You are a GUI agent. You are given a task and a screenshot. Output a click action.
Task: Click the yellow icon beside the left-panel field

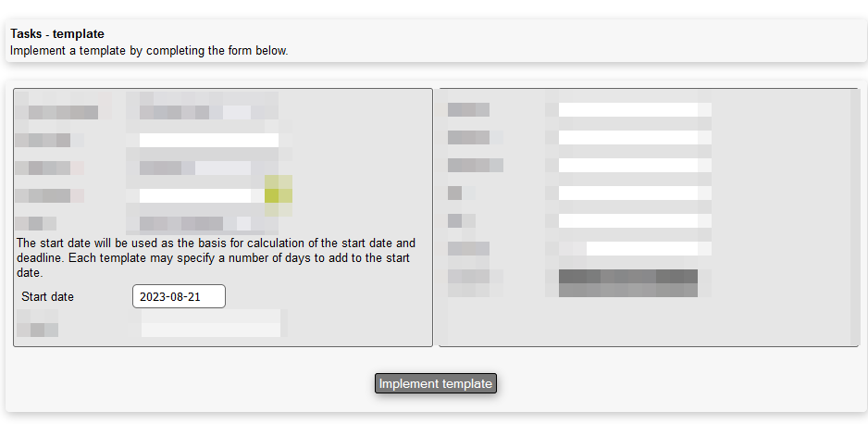279,195
